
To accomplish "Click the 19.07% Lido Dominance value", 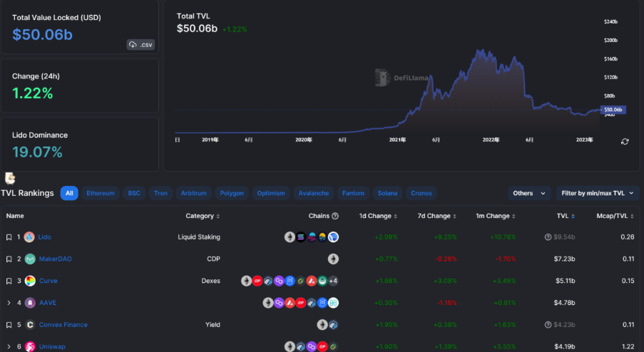I will click(x=37, y=152).
